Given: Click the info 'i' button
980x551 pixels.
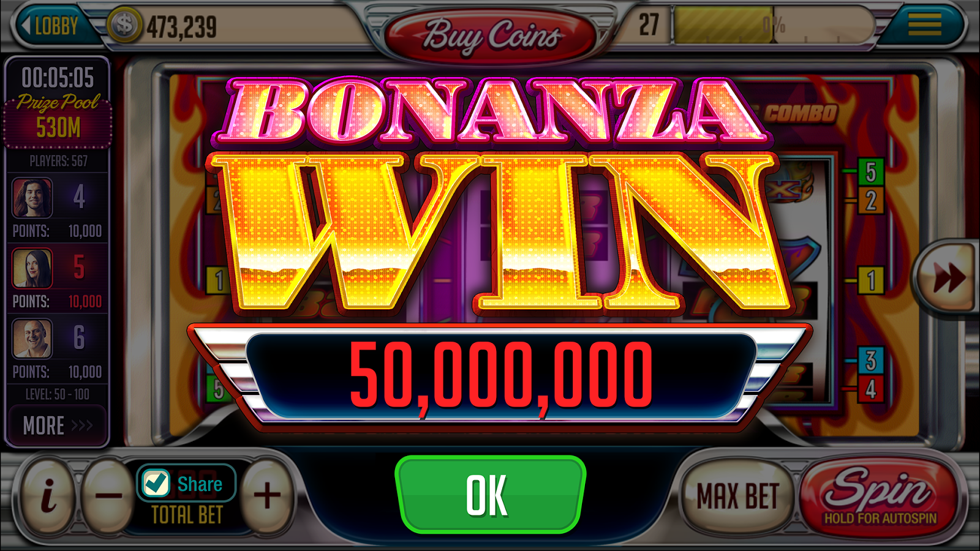Looking at the screenshot, I should [48, 495].
